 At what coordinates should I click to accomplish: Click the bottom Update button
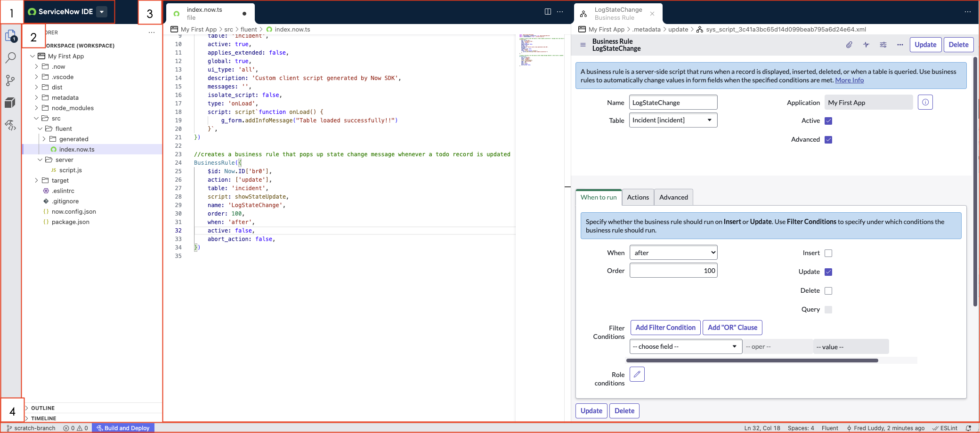pyautogui.click(x=591, y=411)
